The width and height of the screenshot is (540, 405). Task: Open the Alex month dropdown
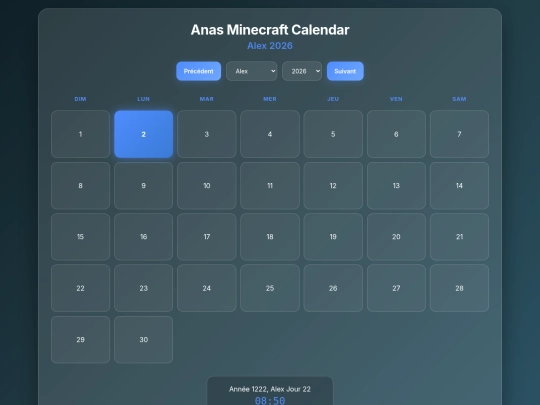(x=251, y=71)
